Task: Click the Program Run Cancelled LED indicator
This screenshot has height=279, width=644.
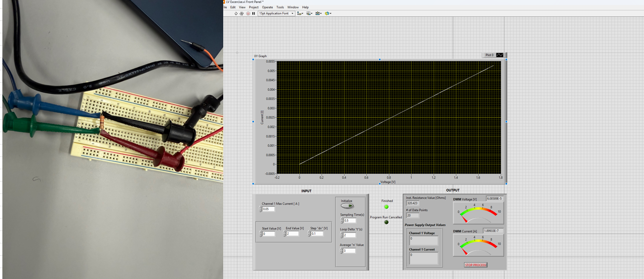Action: [386, 222]
